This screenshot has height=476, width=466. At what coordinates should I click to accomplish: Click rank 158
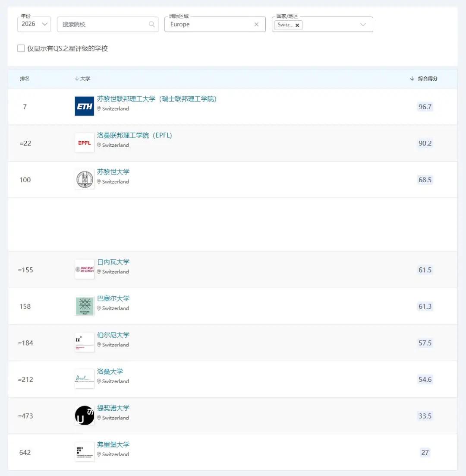tap(25, 307)
